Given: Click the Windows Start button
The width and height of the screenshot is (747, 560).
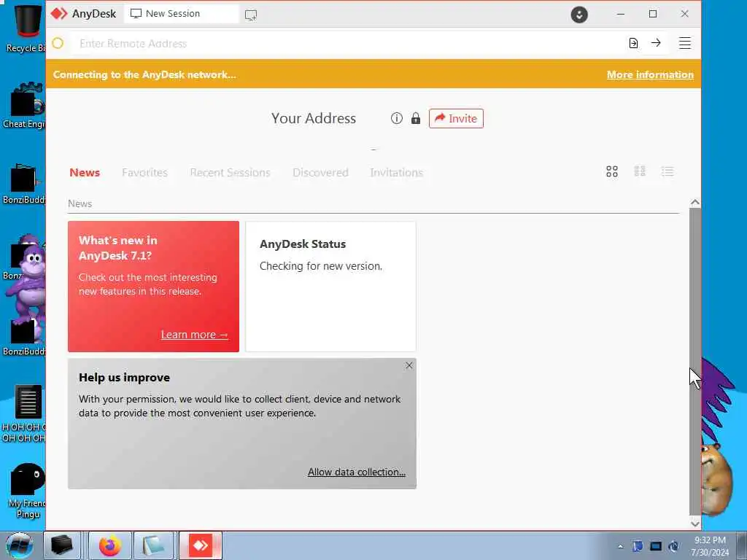Looking at the screenshot, I should pos(20,545).
